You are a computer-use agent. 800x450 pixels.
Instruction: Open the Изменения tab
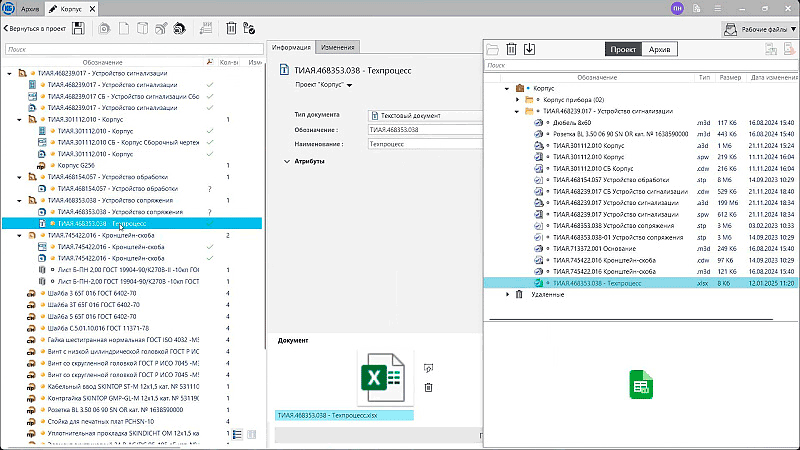pyautogui.click(x=337, y=47)
